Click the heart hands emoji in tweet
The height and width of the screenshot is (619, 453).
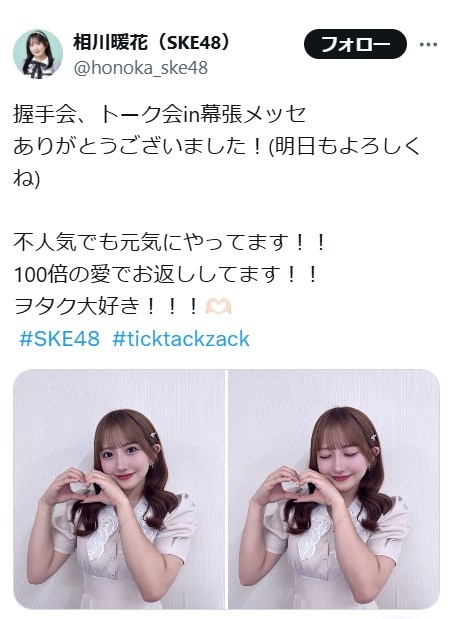(219, 306)
